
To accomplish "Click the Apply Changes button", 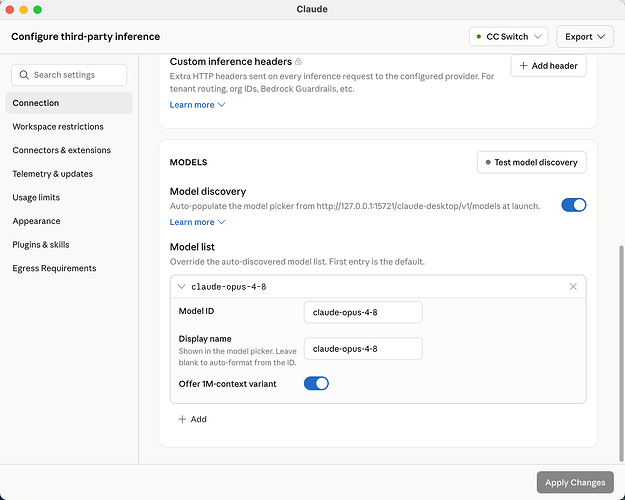I will (x=575, y=482).
